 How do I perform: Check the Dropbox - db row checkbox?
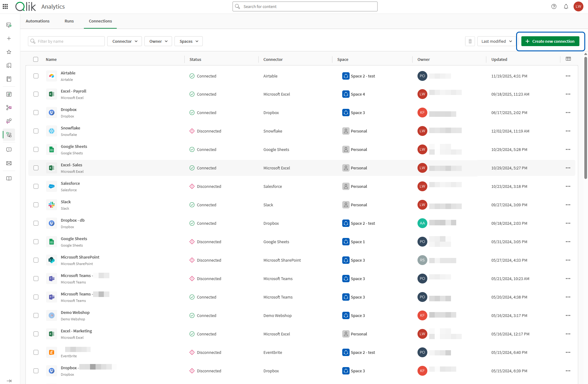pos(36,223)
